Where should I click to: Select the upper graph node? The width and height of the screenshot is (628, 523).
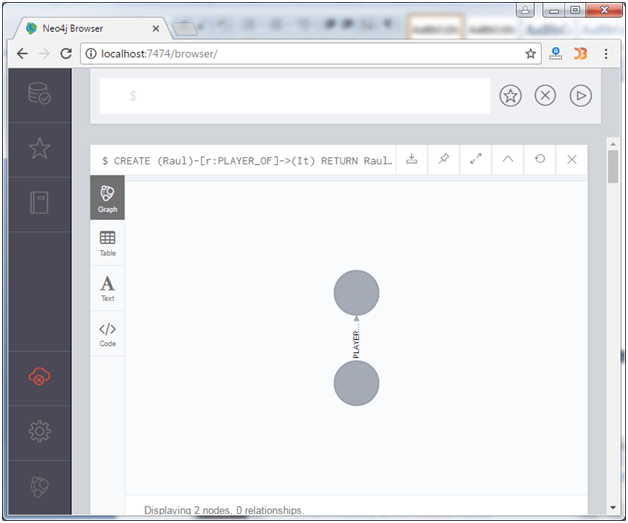tap(356, 293)
